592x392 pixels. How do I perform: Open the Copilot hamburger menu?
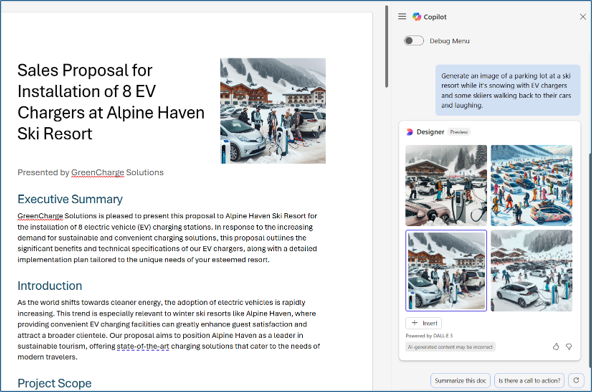(402, 16)
